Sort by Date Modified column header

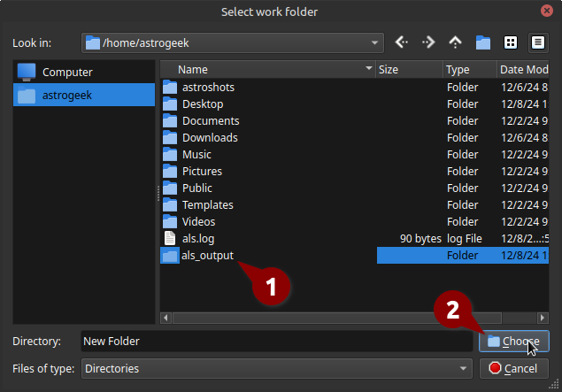[523, 70]
